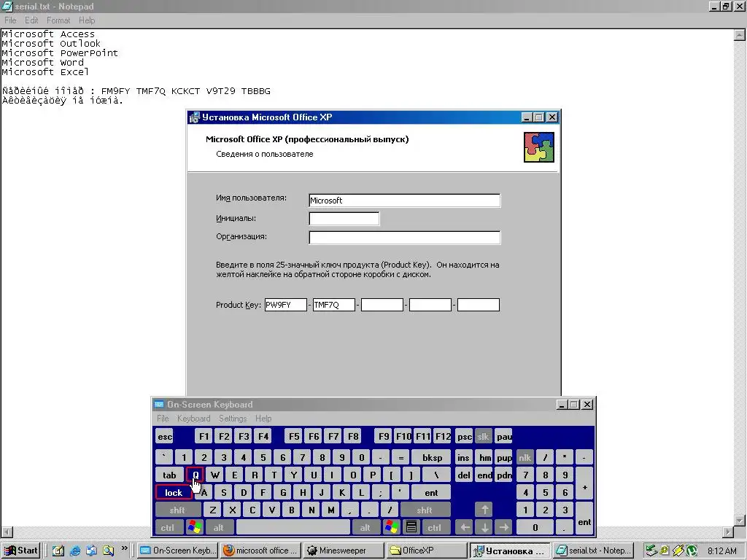Click the left arrow key on the On-Screen Keyboard
This screenshot has width=747, height=560.
465,528
